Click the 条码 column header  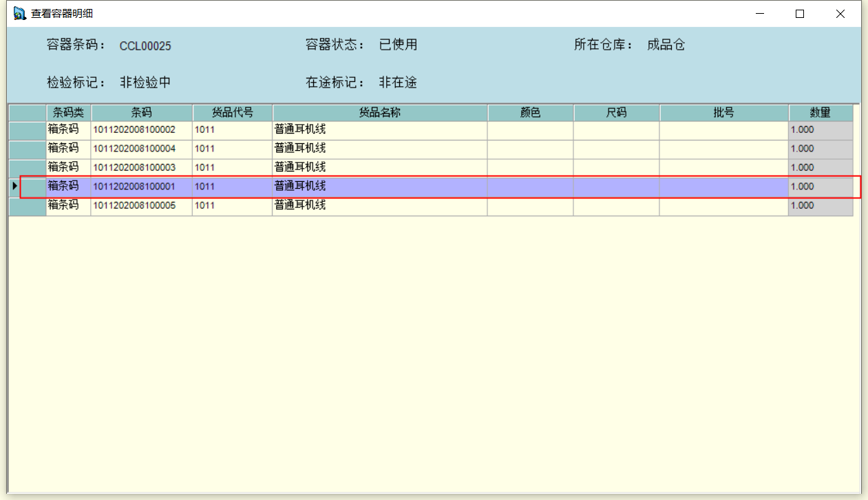coord(141,113)
